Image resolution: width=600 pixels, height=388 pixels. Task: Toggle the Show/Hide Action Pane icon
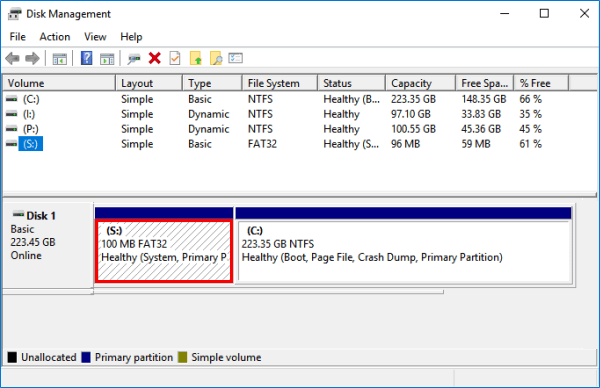point(107,59)
